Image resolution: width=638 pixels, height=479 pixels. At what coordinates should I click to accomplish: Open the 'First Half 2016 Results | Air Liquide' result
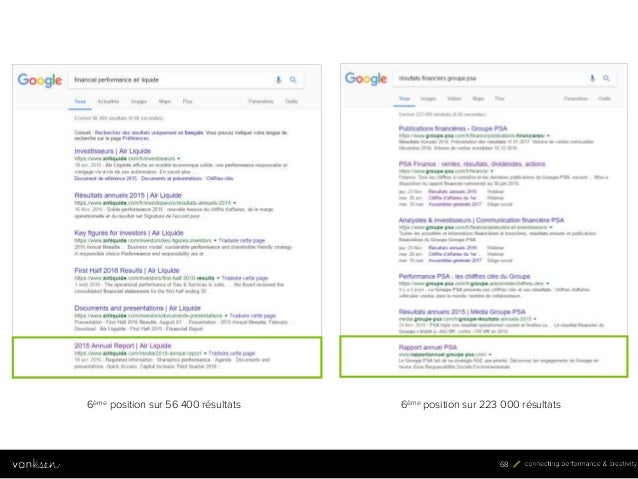click(127, 270)
